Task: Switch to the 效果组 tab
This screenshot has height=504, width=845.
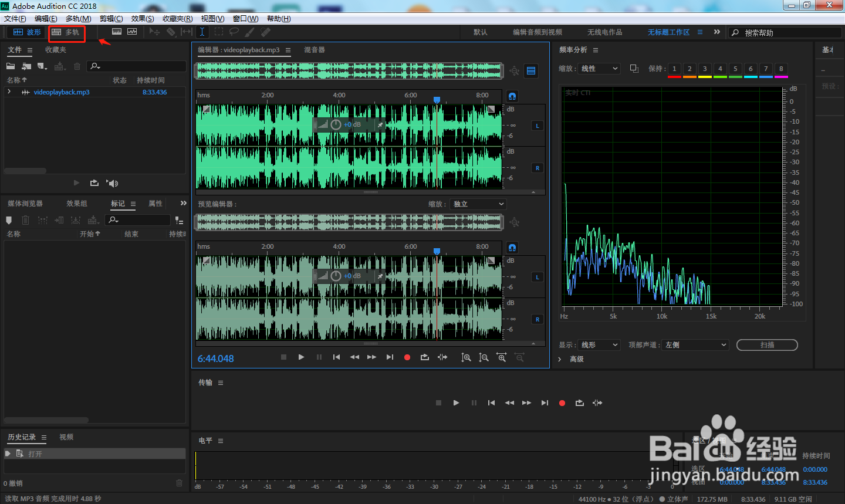Action: 77,204
